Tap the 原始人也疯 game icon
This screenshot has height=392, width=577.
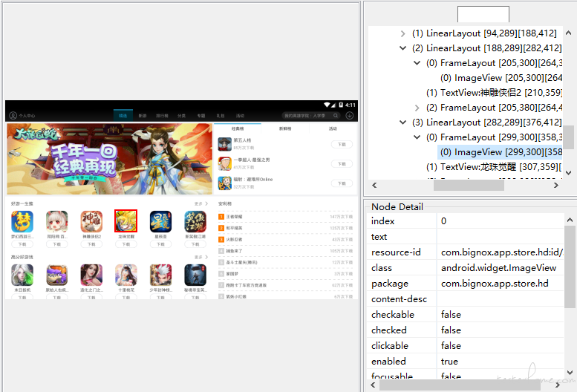tap(56, 275)
